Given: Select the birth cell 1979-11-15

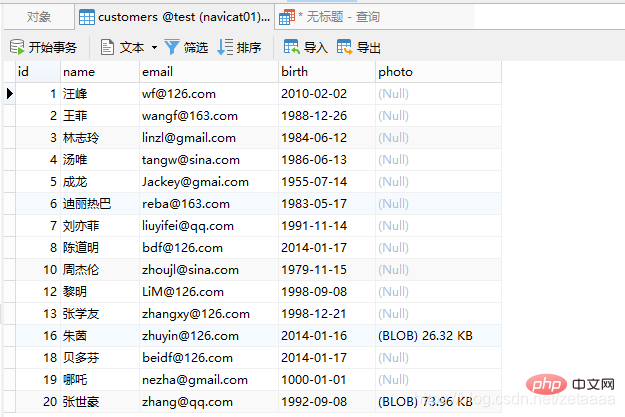Looking at the screenshot, I should [x=327, y=270].
